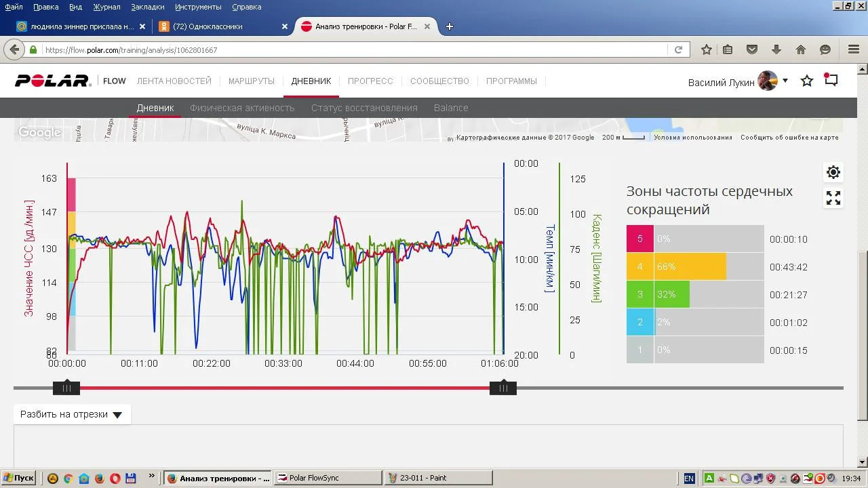Open the Firefox Hello chat icon

click(825, 49)
